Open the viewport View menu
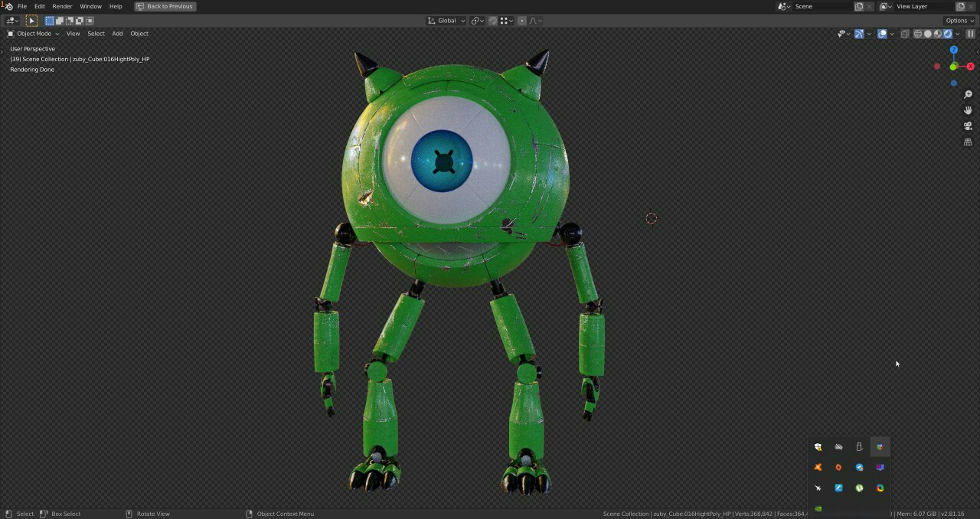This screenshot has height=519, width=980. [73, 34]
